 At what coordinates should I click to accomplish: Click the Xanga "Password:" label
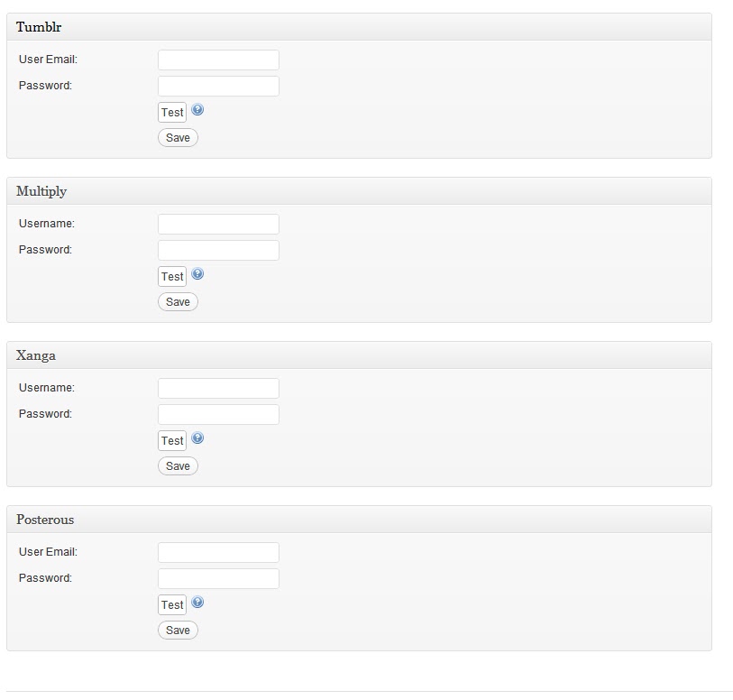pos(45,414)
